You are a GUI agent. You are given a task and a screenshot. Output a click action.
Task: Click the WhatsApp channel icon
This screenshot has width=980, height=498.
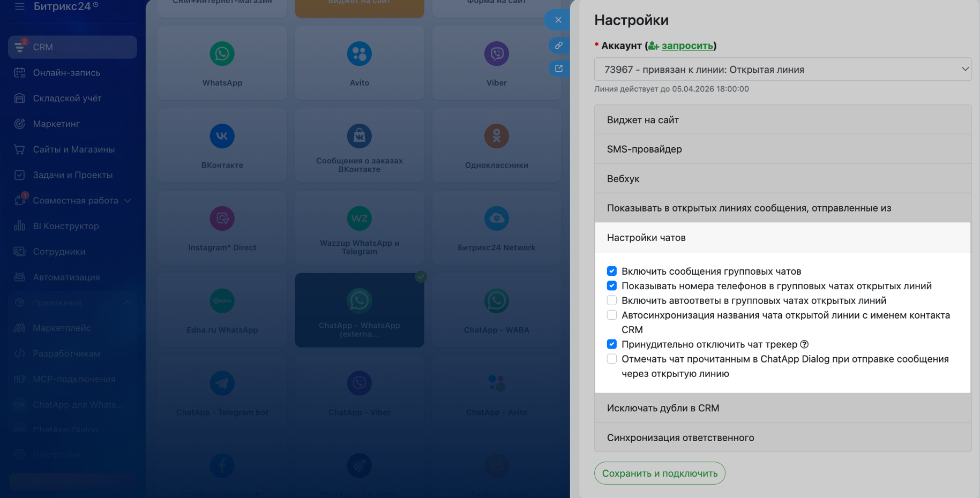point(222,54)
